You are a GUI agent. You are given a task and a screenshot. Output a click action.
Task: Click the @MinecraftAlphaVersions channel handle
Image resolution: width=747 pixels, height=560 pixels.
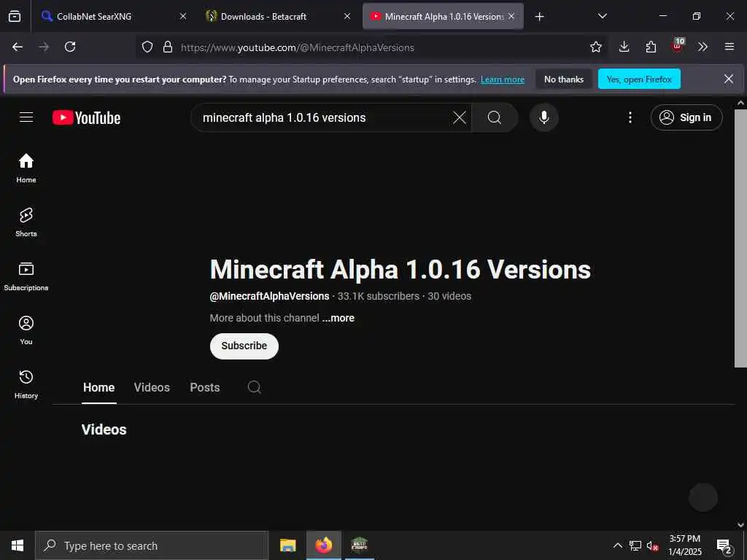pyautogui.click(x=270, y=296)
